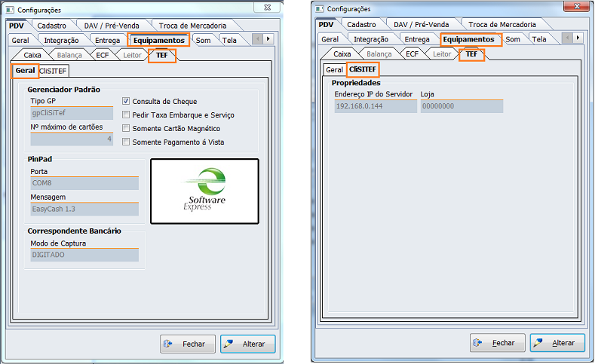Viewport: 595px width, 364px height.
Task: Uncheck the Consulta de Cheque option
Action: pyautogui.click(x=127, y=101)
